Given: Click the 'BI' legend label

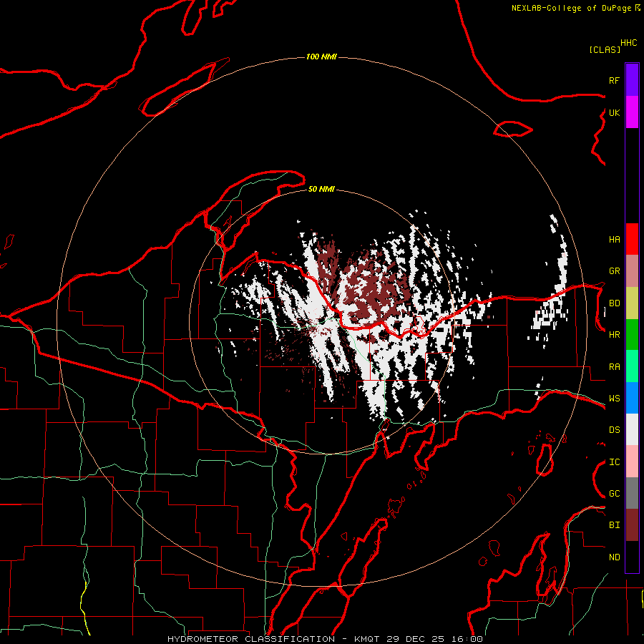Looking at the screenshot, I should click(614, 525).
